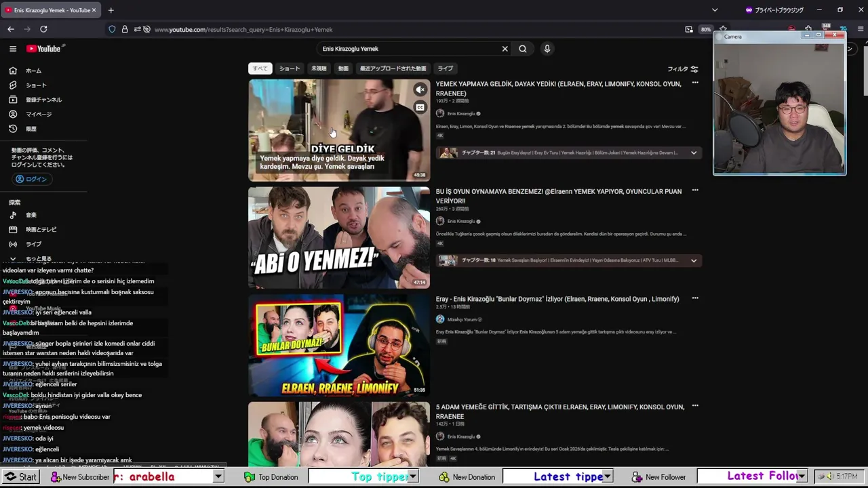Open 映画とテレビ in the explore section
Screen dimensions: 868x488
point(34,230)
